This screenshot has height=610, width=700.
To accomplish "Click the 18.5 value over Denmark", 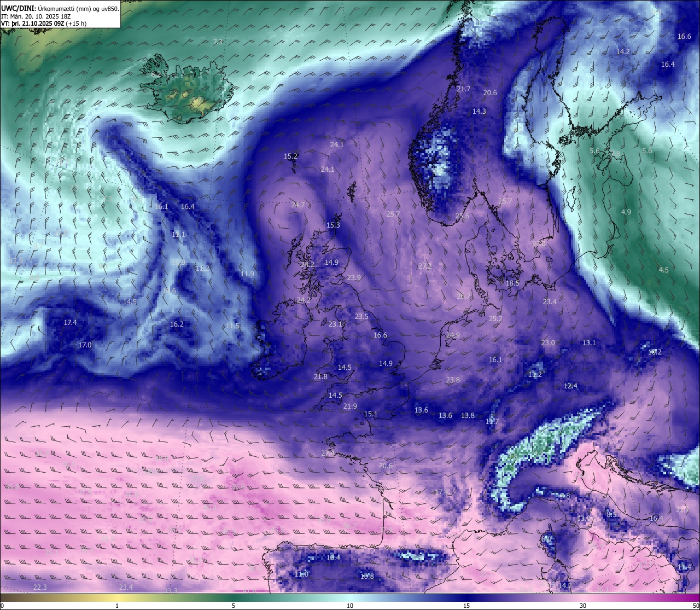I will pos(512,283).
